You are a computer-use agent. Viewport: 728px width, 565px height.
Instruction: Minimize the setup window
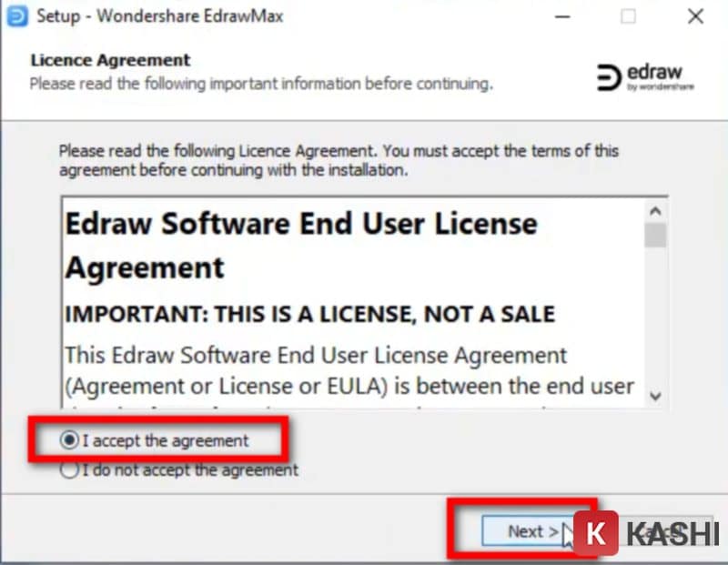coord(562,16)
